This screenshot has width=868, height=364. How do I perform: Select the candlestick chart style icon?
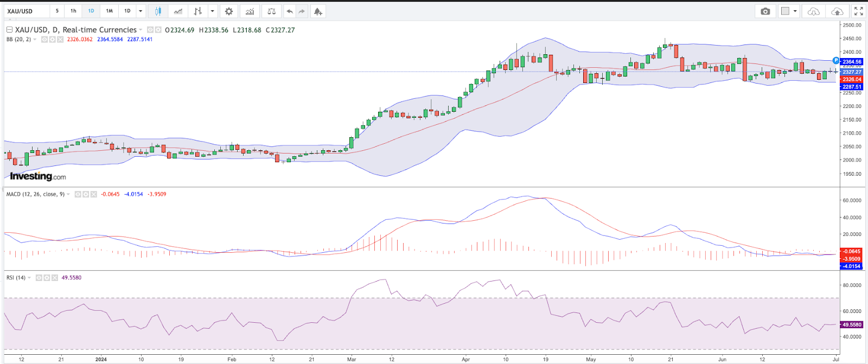158,11
